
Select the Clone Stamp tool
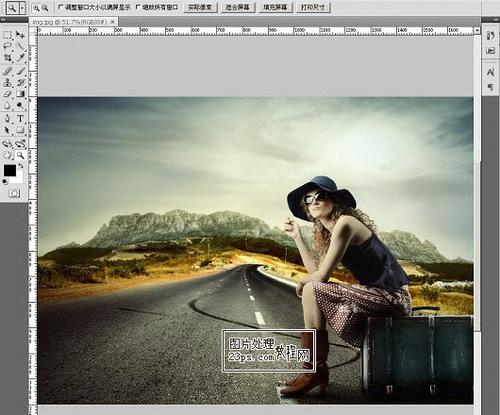pyautogui.click(x=7, y=82)
